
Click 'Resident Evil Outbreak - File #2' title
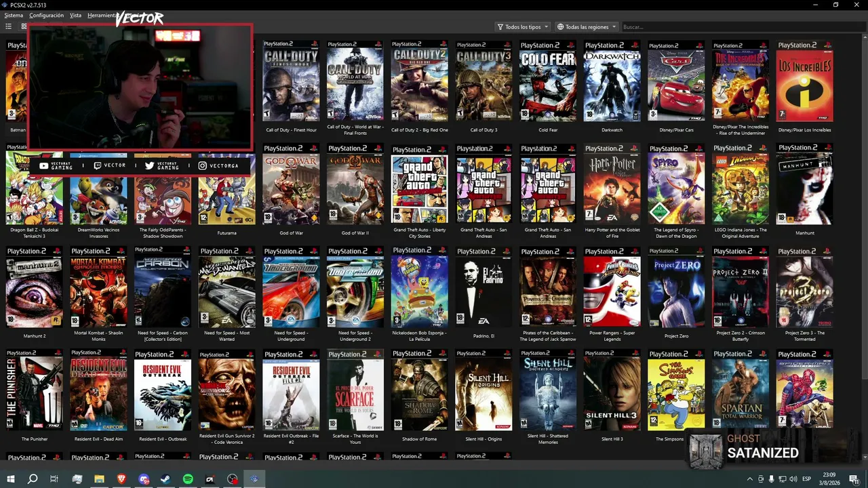click(291, 439)
